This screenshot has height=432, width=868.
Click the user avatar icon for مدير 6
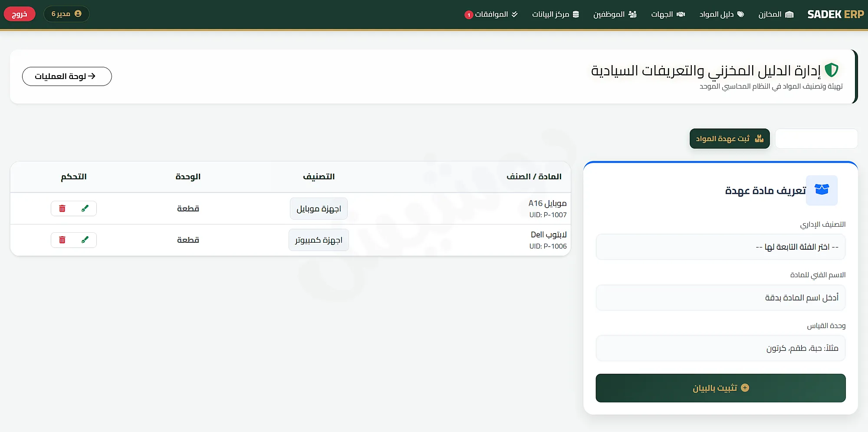pos(78,14)
